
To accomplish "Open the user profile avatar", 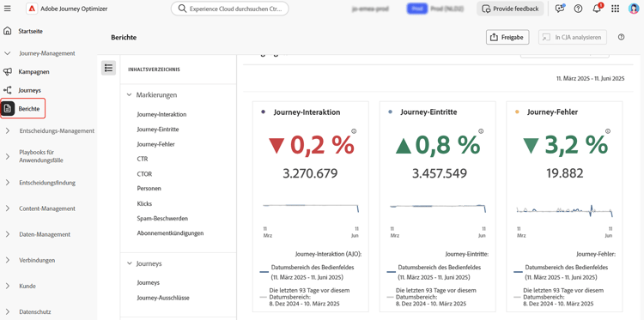I will (634, 9).
